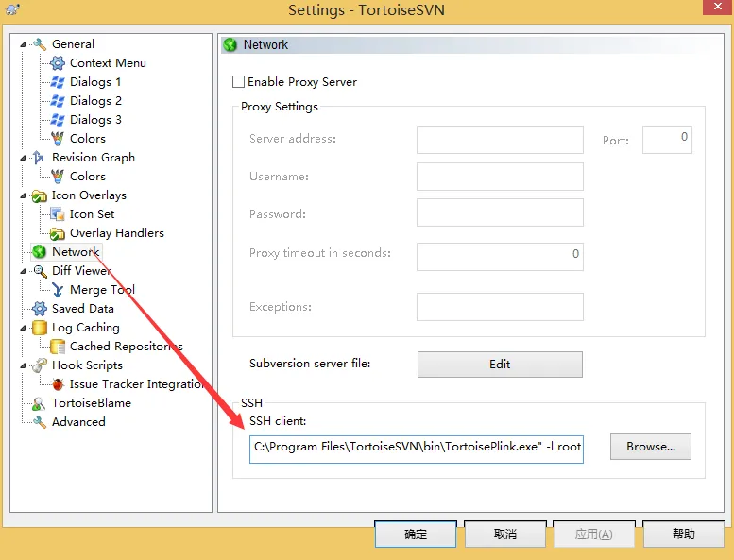The width and height of the screenshot is (734, 560).
Task: Click the Port number field
Action: pyautogui.click(x=667, y=140)
